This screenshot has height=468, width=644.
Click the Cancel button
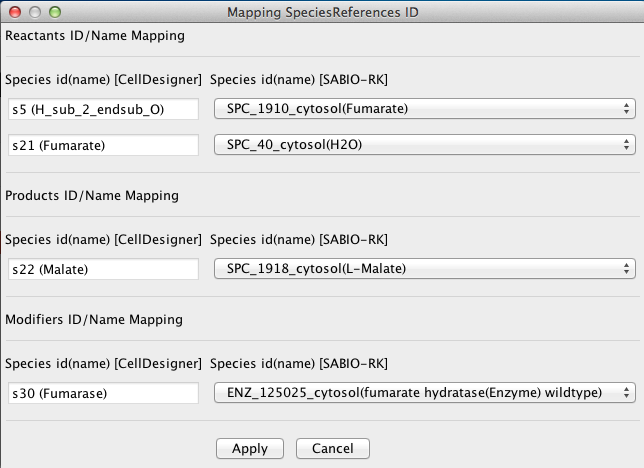point(333,448)
